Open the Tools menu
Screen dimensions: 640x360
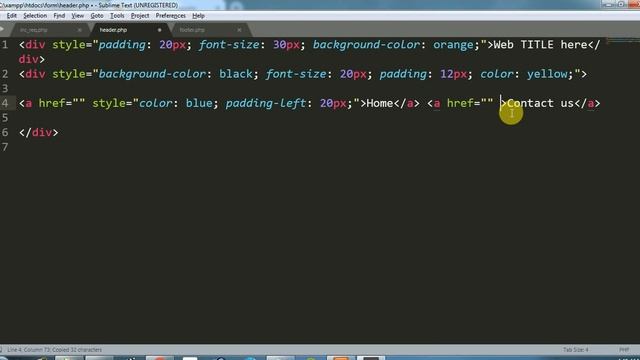[x=117, y=16]
